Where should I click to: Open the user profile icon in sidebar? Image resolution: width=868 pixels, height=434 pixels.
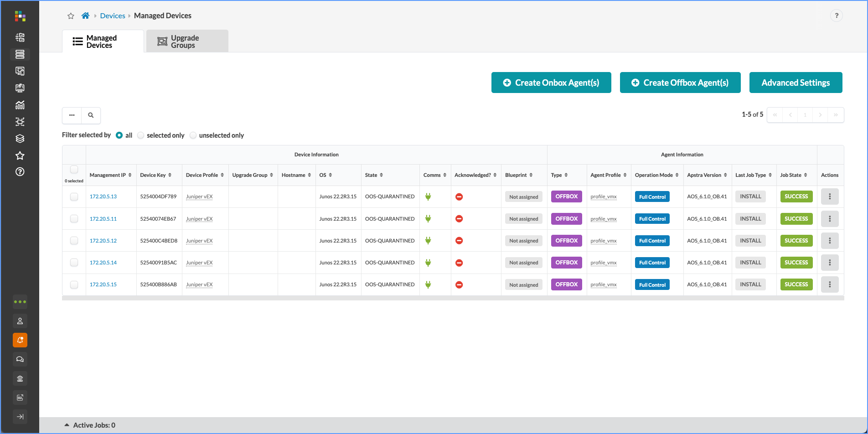(x=20, y=321)
